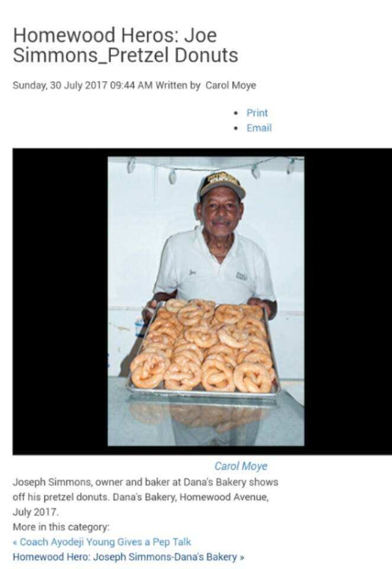392x569 pixels.
Task: Go to Coach Ayodeji Young Gives a Pep Talk
Action: point(105,542)
